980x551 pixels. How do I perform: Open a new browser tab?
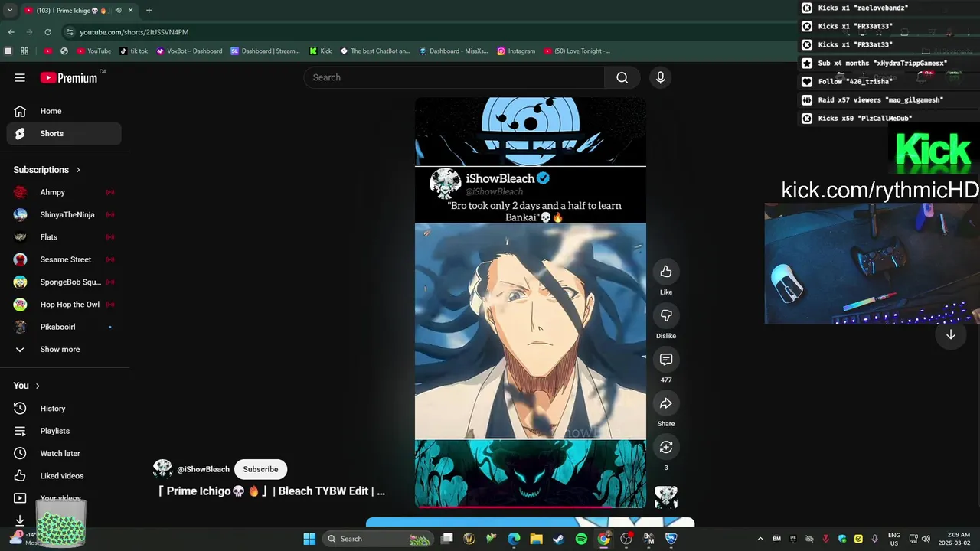149,11
